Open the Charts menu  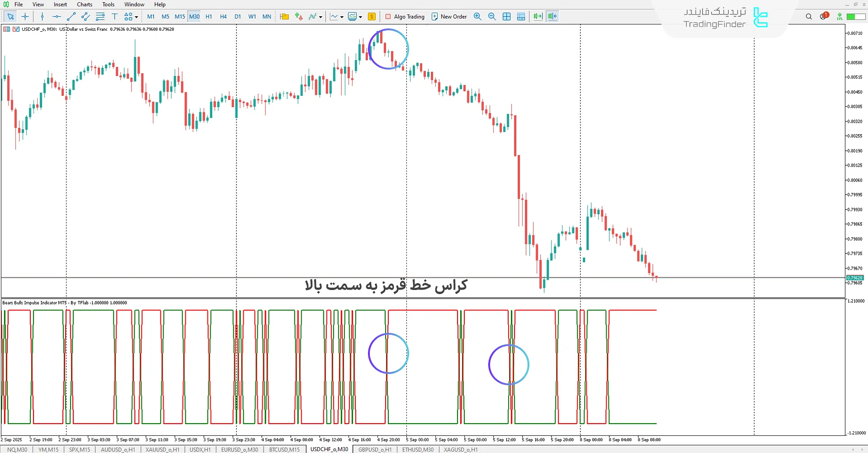(84, 4)
